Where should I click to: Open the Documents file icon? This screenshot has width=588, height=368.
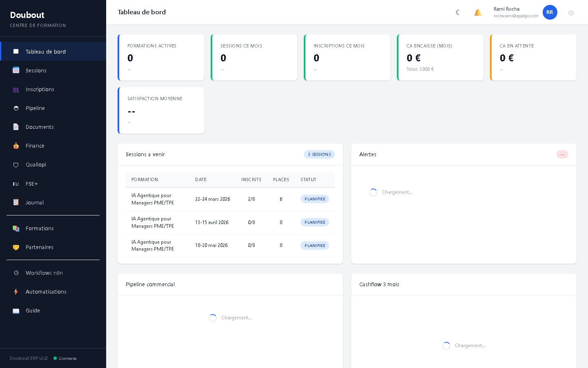coord(16,127)
